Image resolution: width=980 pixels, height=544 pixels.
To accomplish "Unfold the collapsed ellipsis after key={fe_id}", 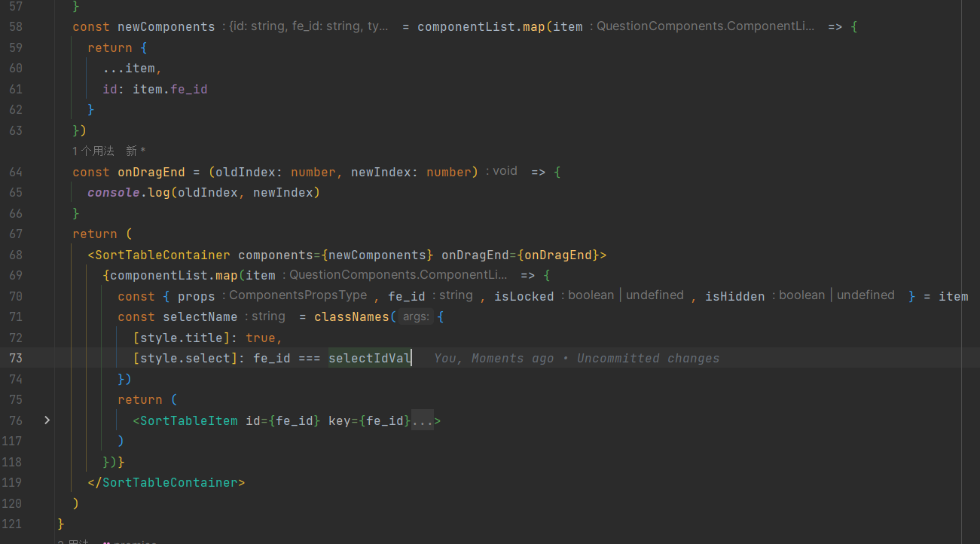I will (x=423, y=420).
